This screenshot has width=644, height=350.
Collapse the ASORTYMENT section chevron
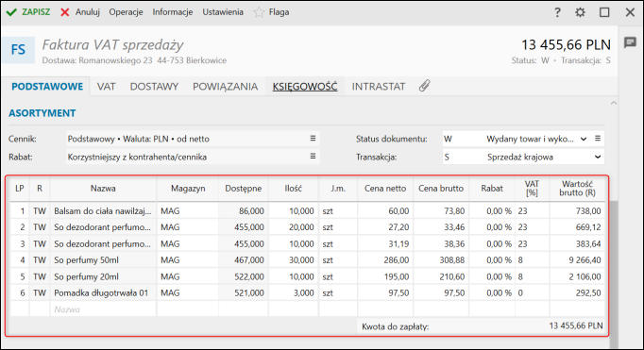pyautogui.click(x=614, y=103)
